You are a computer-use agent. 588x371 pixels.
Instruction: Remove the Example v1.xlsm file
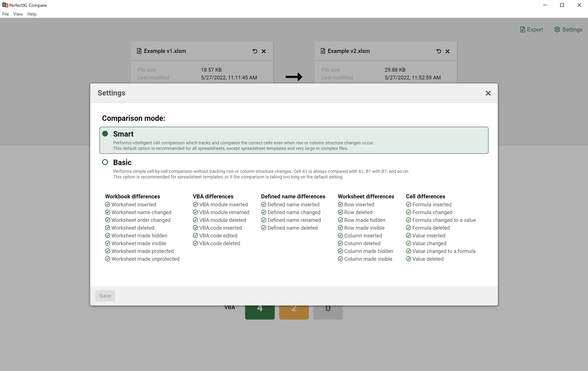(x=264, y=51)
